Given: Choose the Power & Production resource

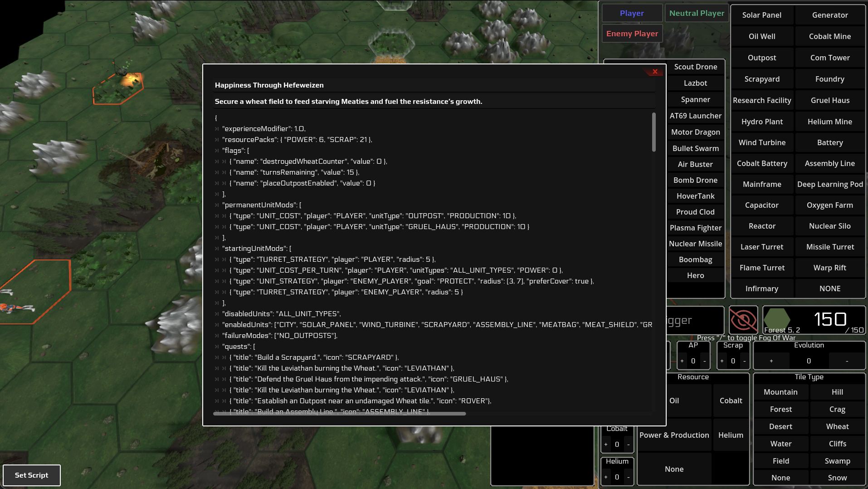Looking at the screenshot, I should coord(674,435).
